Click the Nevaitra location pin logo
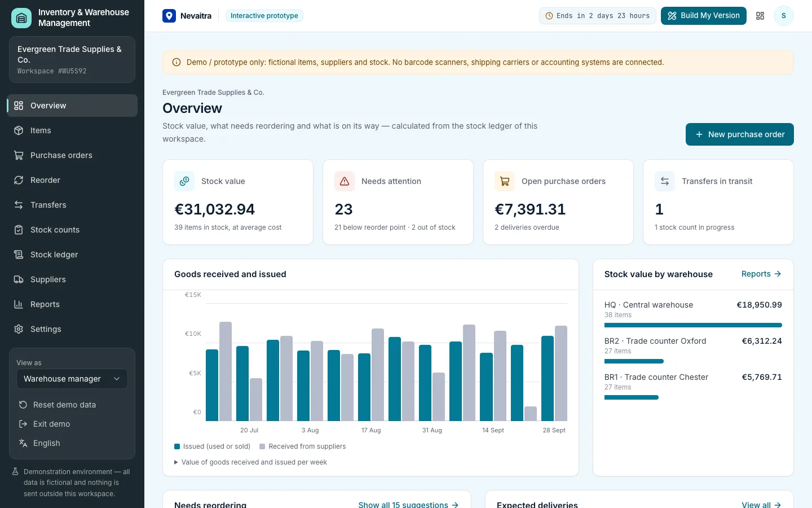Screen dimensions: 812x508 click(x=169, y=16)
